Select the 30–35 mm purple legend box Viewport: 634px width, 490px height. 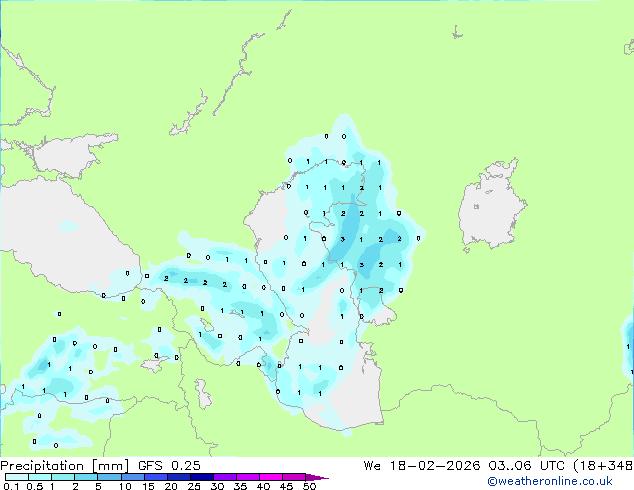[224, 477]
